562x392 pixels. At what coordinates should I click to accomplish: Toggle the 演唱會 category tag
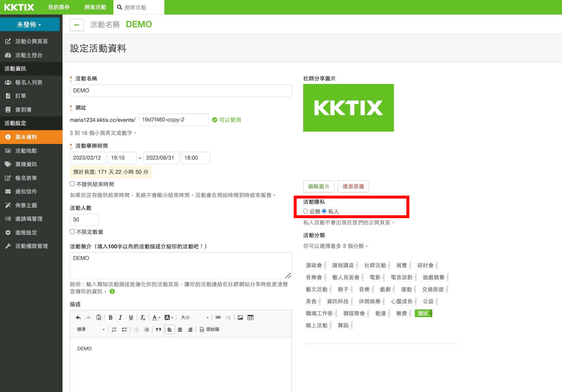click(x=315, y=265)
